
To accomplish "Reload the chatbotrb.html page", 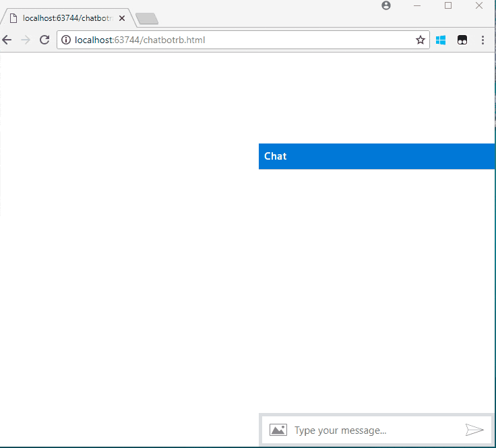I will 44,40.
